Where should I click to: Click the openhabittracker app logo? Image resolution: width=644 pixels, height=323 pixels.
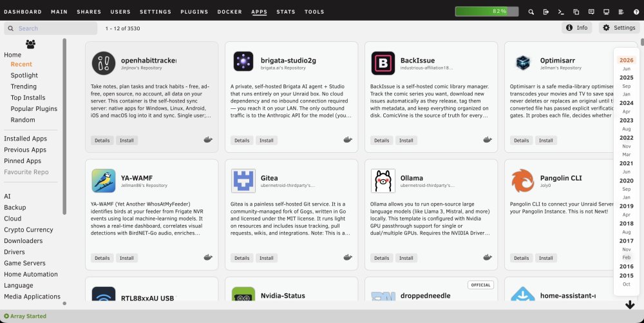[104, 63]
